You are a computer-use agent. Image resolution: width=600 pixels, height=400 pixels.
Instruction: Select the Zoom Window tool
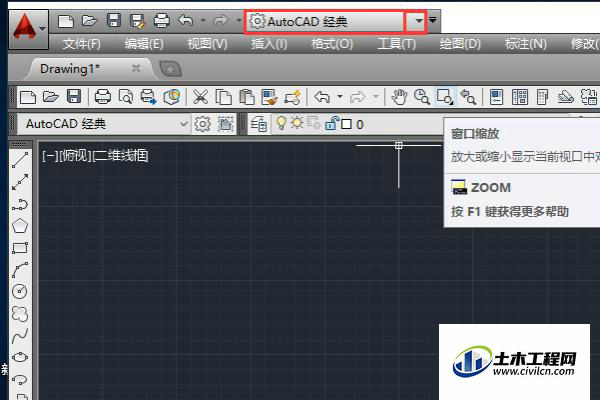click(445, 97)
